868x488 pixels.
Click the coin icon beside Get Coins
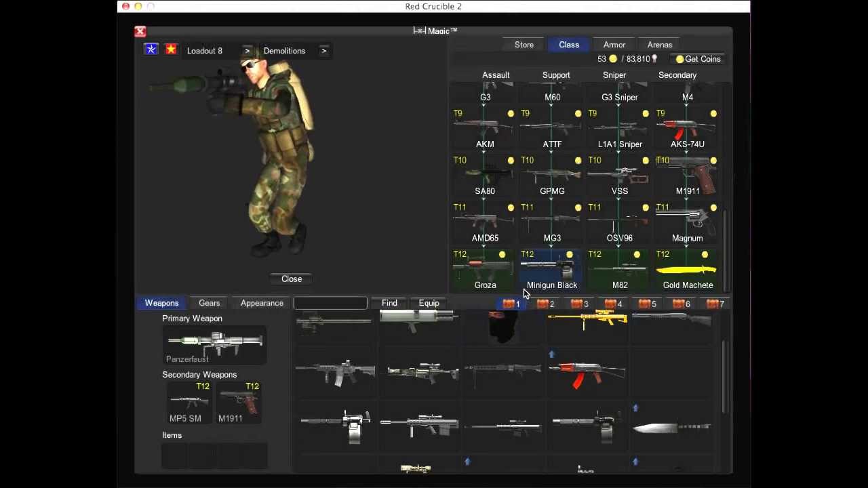[679, 59]
